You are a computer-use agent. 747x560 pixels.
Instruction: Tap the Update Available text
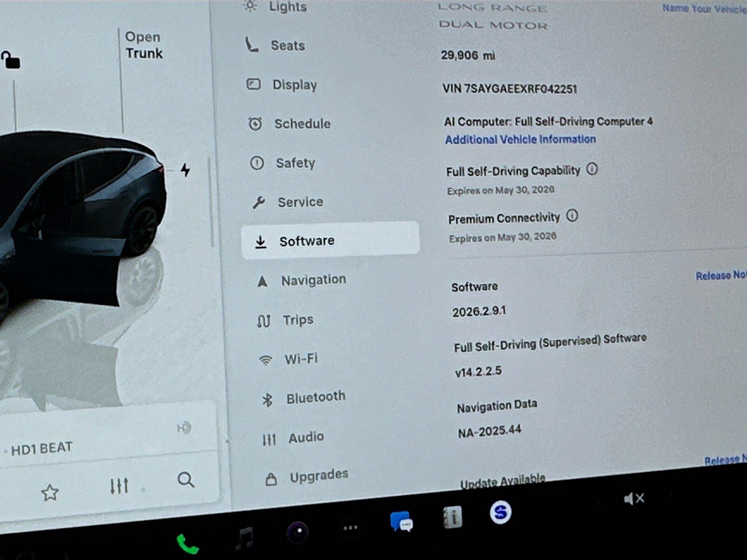pyautogui.click(x=502, y=481)
